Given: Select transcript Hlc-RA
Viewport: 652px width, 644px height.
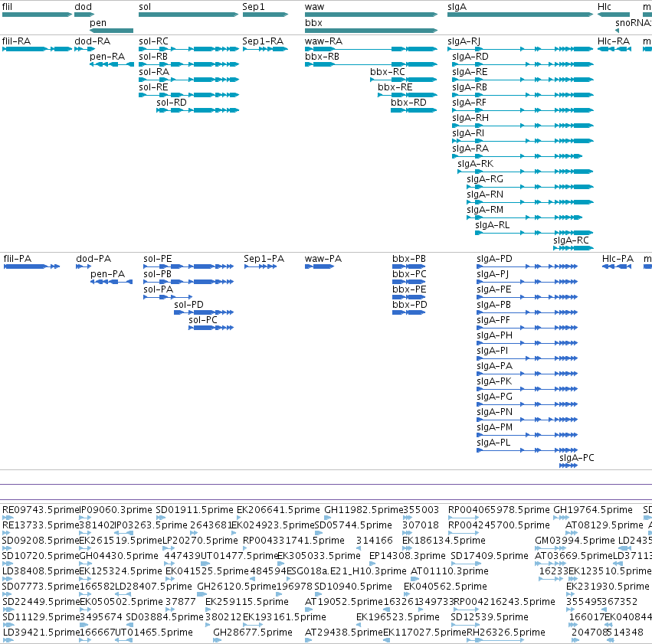Looking at the screenshot, I should (614, 49).
